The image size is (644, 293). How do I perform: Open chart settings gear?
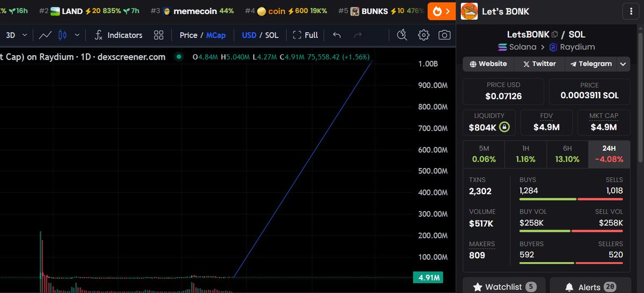(x=423, y=35)
